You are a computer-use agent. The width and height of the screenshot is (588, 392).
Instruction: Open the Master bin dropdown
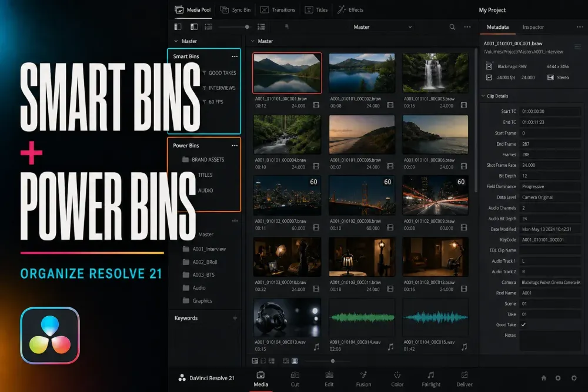pos(383,27)
